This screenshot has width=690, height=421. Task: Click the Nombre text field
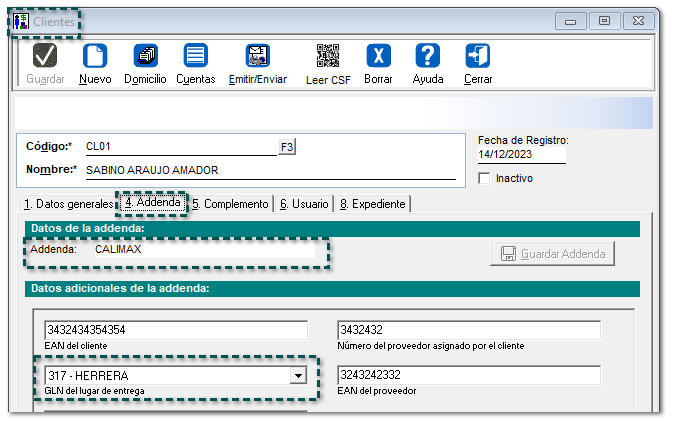coord(270,170)
